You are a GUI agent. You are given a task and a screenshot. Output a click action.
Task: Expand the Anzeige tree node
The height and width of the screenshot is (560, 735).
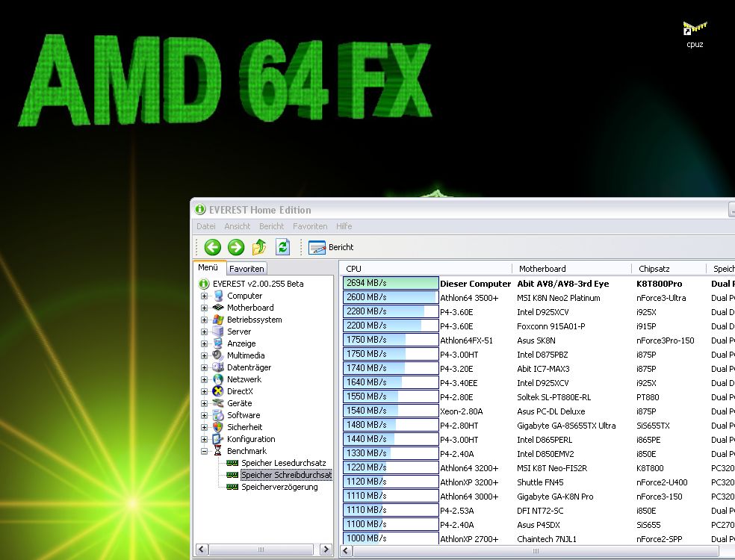pyautogui.click(x=205, y=344)
